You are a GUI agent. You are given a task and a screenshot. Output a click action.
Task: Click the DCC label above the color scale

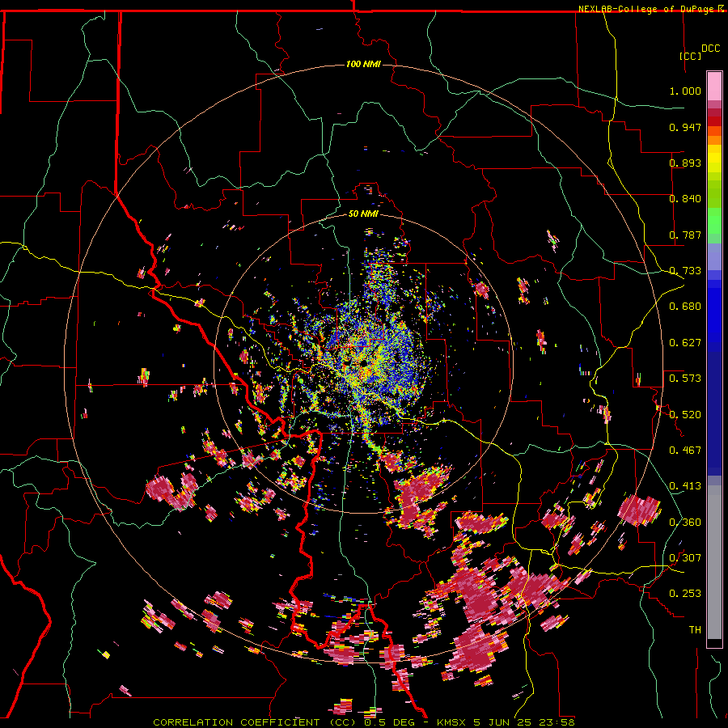click(x=710, y=49)
